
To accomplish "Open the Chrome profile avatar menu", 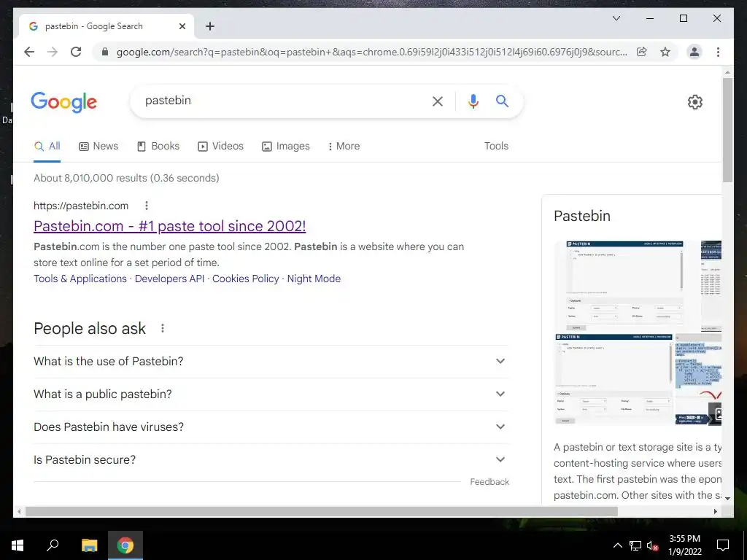I will (694, 52).
